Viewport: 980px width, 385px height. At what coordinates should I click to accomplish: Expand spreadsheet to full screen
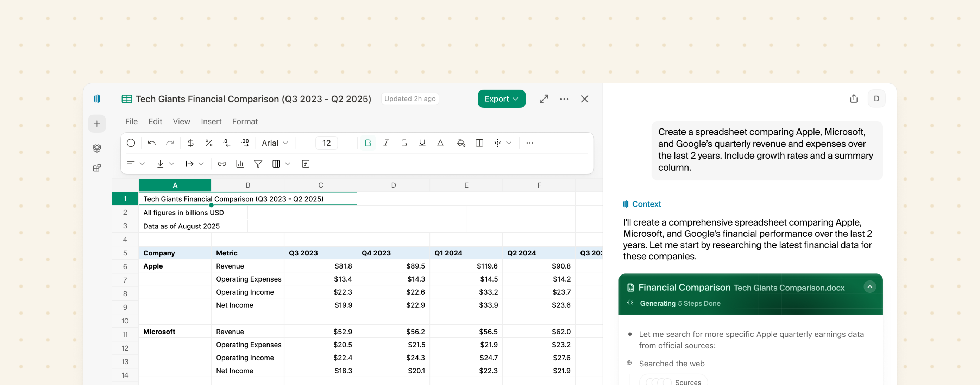pyautogui.click(x=544, y=99)
